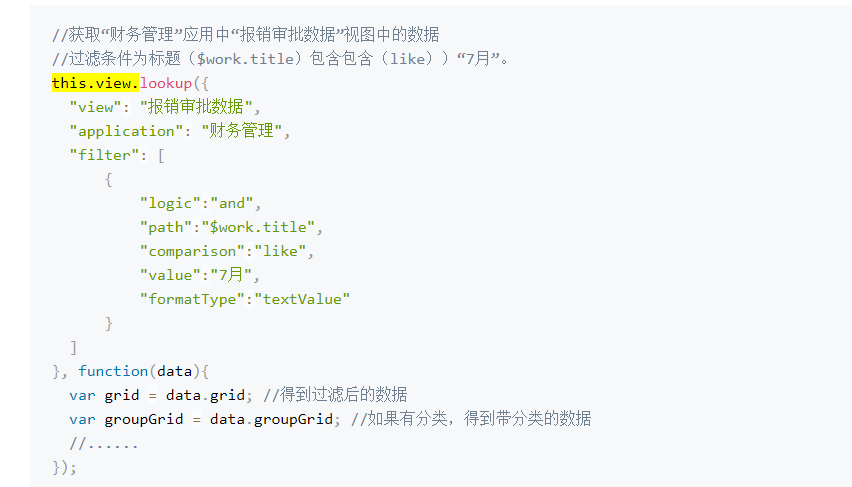The image size is (852, 487).
Task: Click the "财务管理" string value
Action: 244,131
